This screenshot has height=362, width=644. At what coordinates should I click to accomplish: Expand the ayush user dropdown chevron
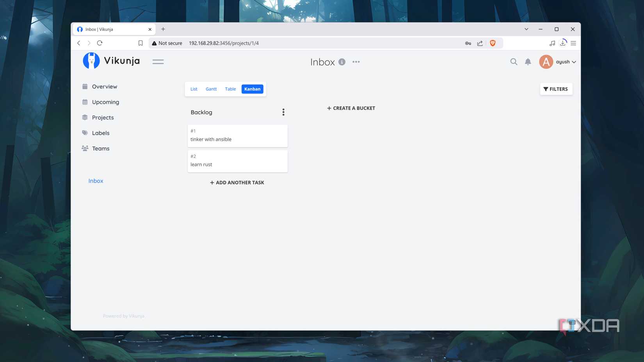pos(574,62)
